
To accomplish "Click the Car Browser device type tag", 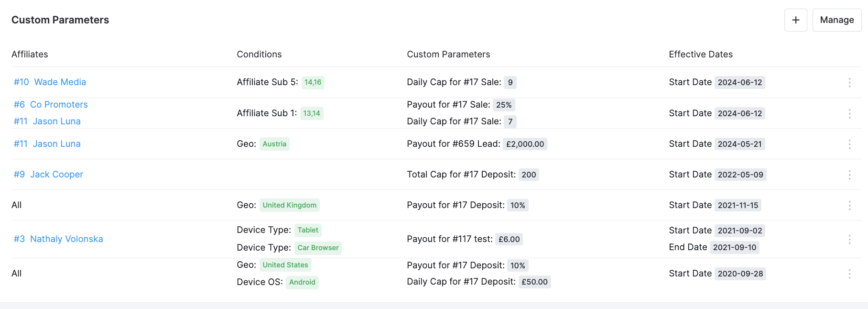I will coord(318,248).
